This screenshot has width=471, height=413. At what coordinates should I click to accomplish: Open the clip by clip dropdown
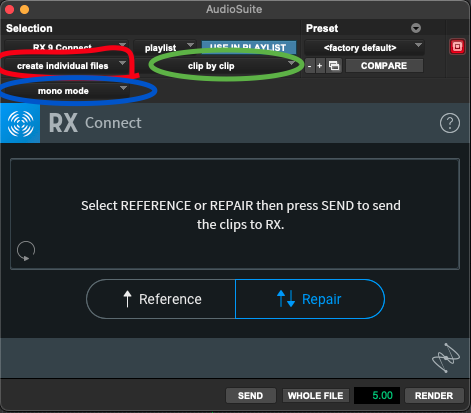(217, 66)
